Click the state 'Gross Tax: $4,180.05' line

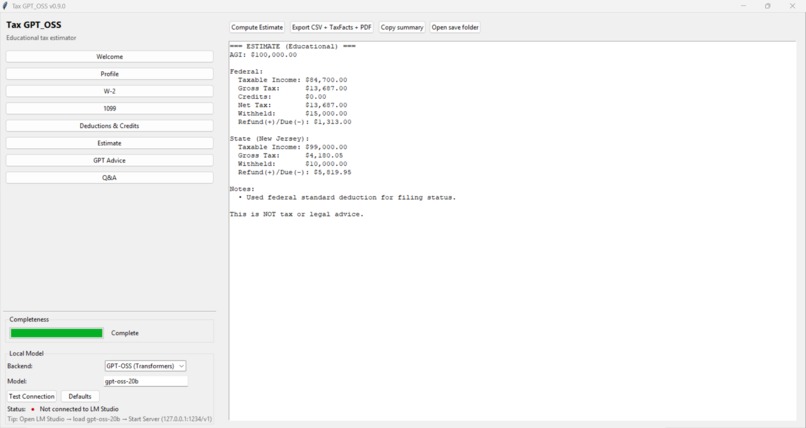pyautogui.click(x=290, y=155)
